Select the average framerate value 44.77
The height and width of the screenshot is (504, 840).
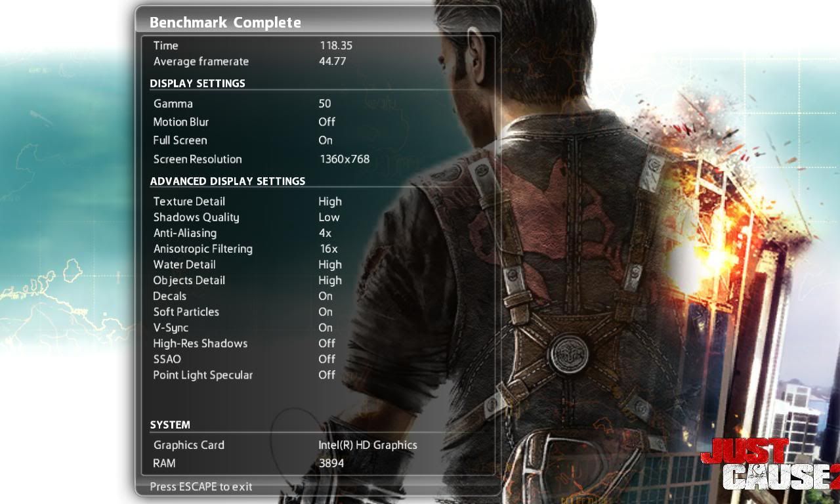click(x=332, y=61)
